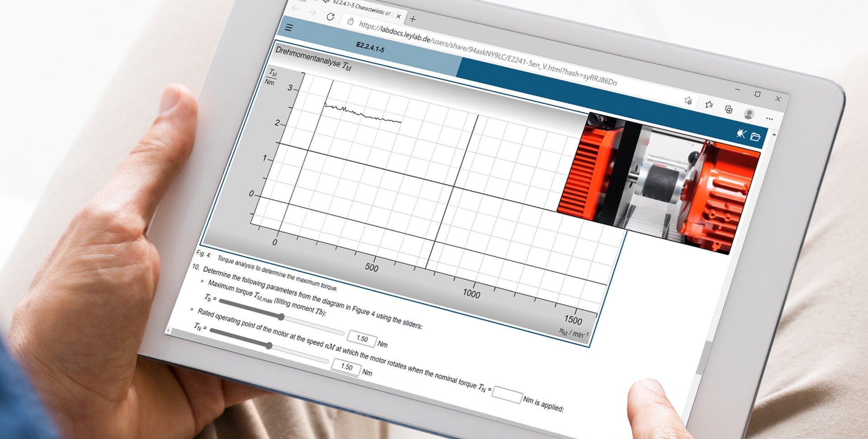Click the padlock site info icon
The image size is (868, 439).
tap(350, 21)
